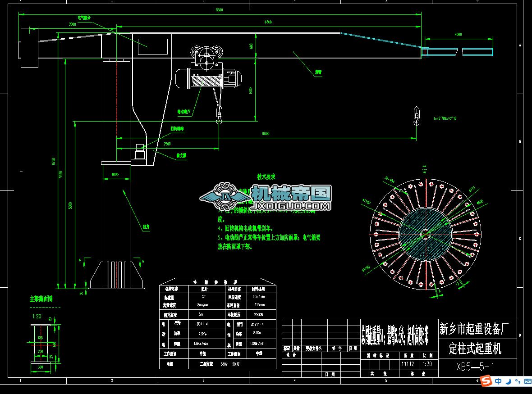Click the weight value 11112
This screenshot has width=532, height=394.
click(x=408, y=364)
